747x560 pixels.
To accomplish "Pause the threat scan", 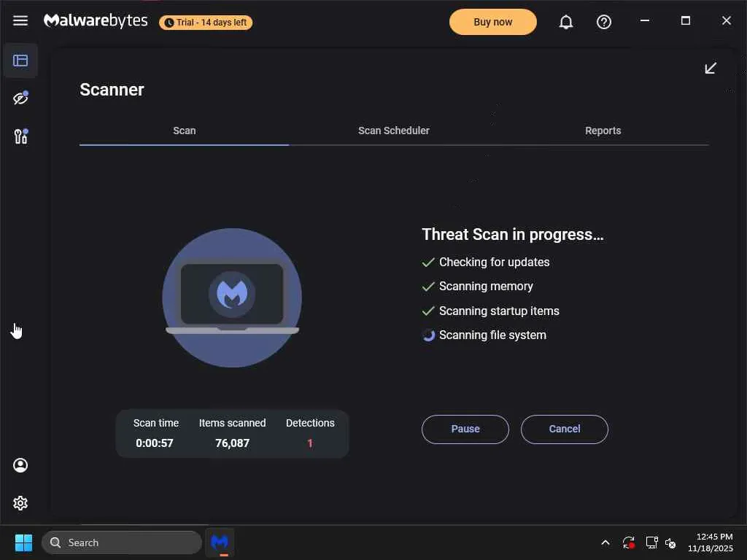I will 465,429.
